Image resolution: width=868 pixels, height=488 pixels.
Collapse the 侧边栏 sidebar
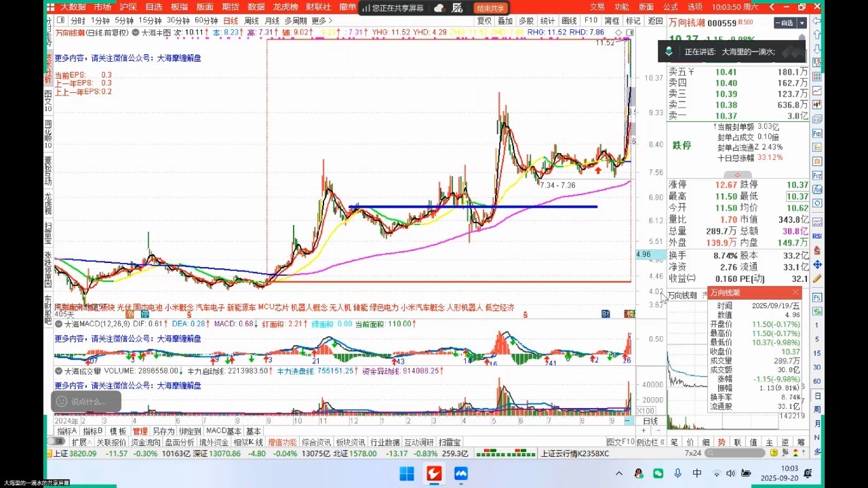pyautogui.click(x=650, y=442)
